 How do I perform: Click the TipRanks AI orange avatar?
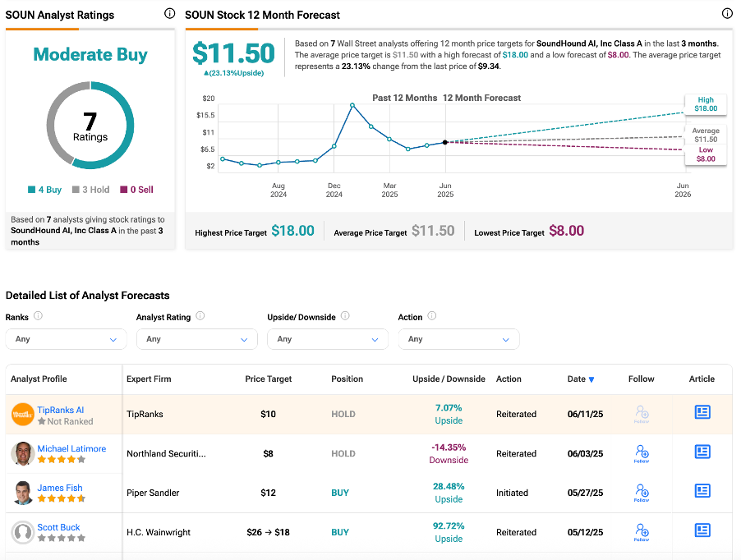click(x=23, y=415)
